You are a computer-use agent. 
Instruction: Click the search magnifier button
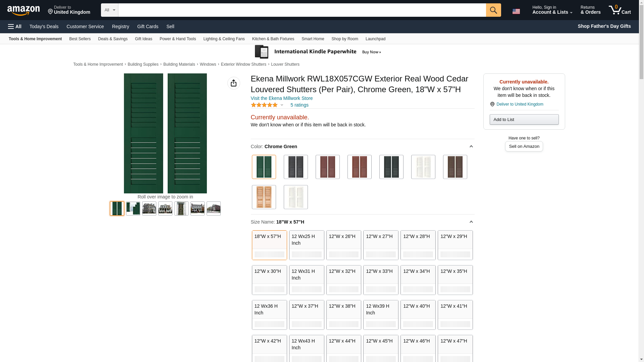pyautogui.click(x=493, y=10)
